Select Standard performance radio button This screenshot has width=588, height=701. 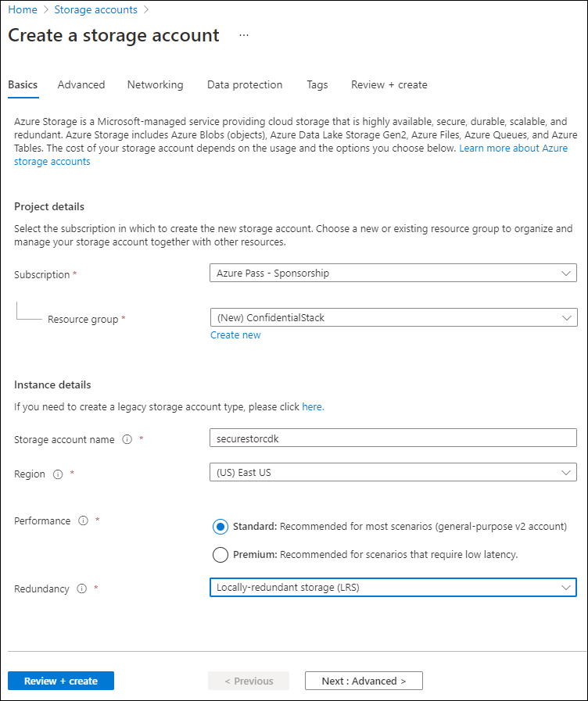click(220, 527)
